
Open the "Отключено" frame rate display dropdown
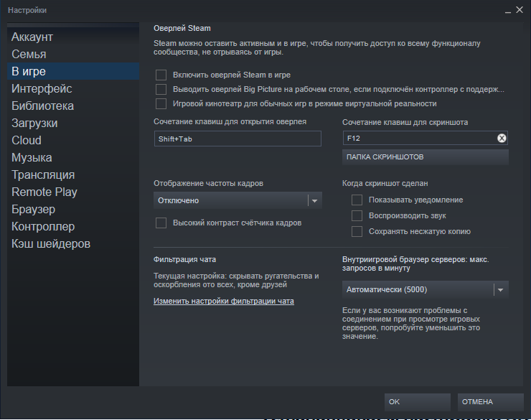(x=238, y=200)
